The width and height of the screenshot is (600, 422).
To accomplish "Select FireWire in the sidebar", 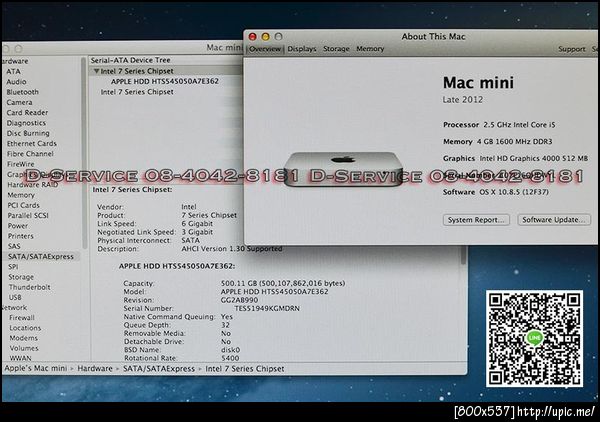I will [x=21, y=164].
